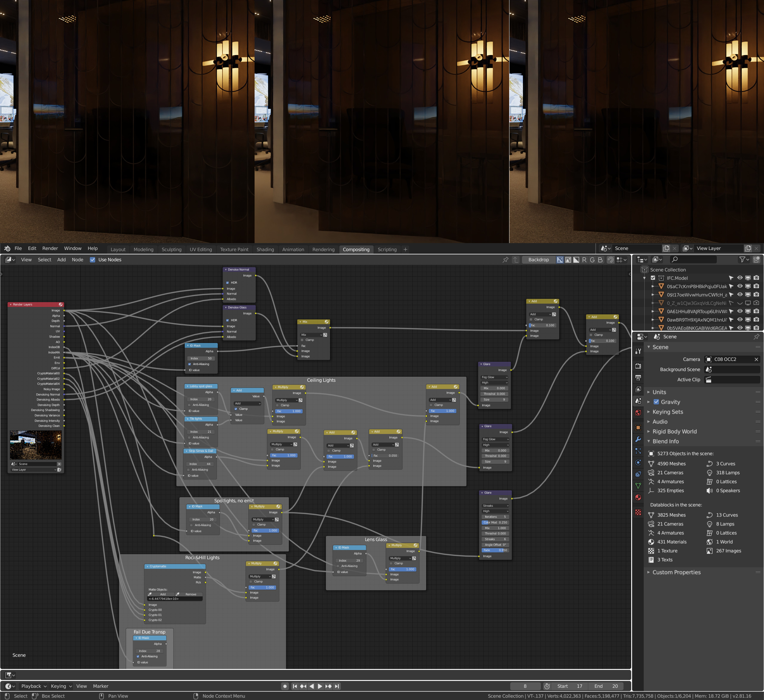Open the World properties globe icon
764x700 pixels.
[x=638, y=413]
